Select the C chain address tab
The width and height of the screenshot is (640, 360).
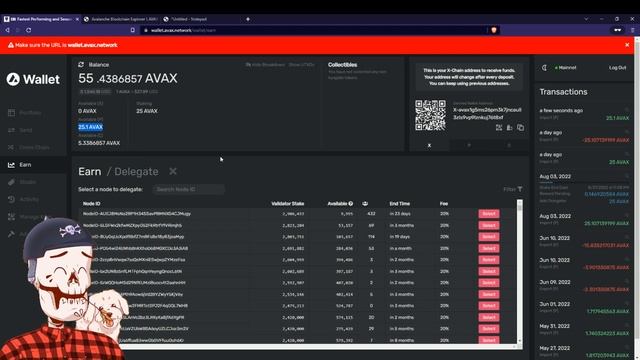point(509,145)
